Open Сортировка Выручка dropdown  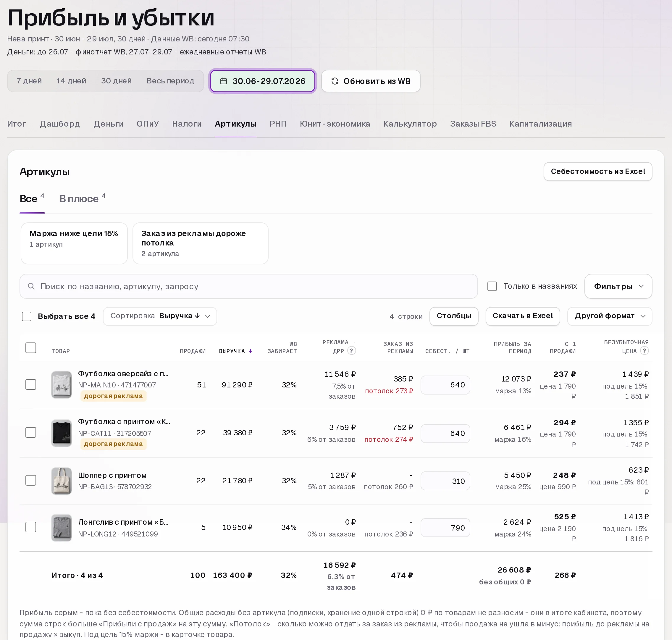coord(160,316)
